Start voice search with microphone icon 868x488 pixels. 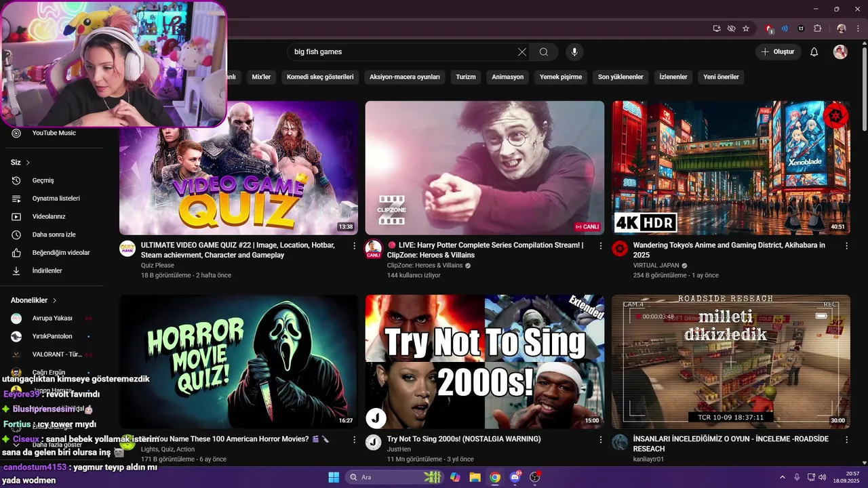tap(574, 52)
